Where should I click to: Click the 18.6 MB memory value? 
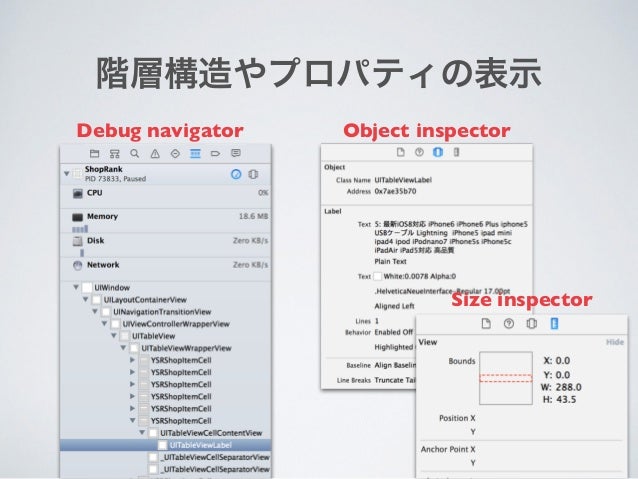click(x=253, y=216)
